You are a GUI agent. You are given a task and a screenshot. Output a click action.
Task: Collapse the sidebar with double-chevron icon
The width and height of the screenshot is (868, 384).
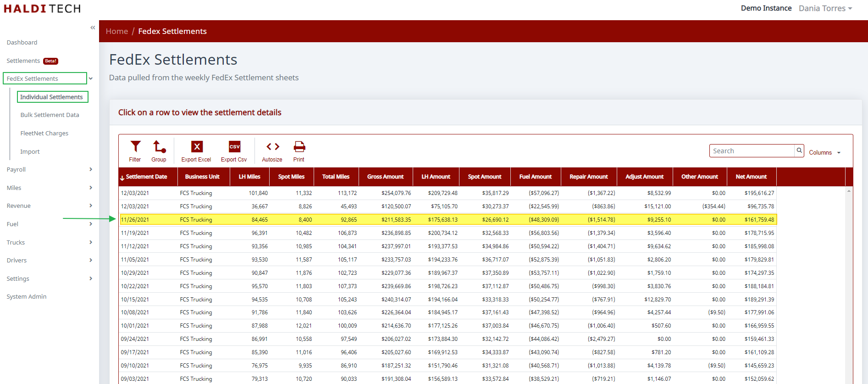(x=93, y=28)
